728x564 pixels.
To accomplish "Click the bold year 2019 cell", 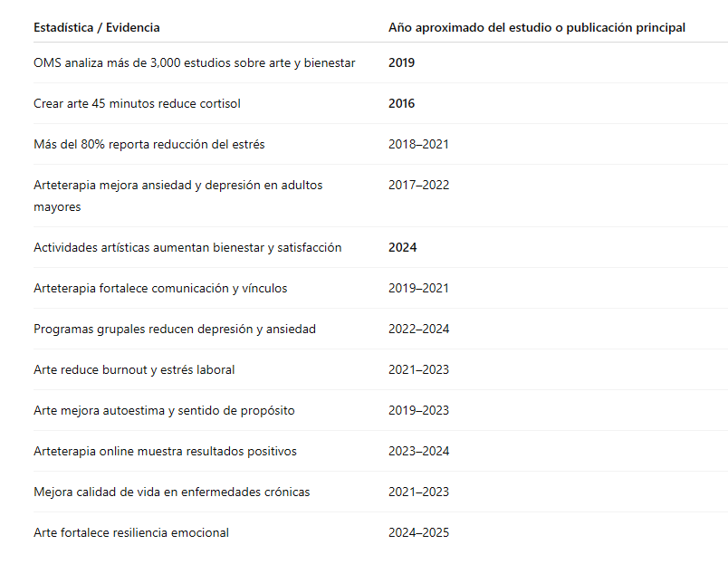I will coord(401,62).
